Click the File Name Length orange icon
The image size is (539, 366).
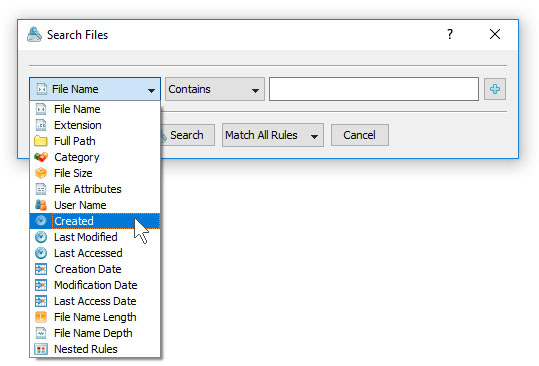pyautogui.click(x=41, y=317)
